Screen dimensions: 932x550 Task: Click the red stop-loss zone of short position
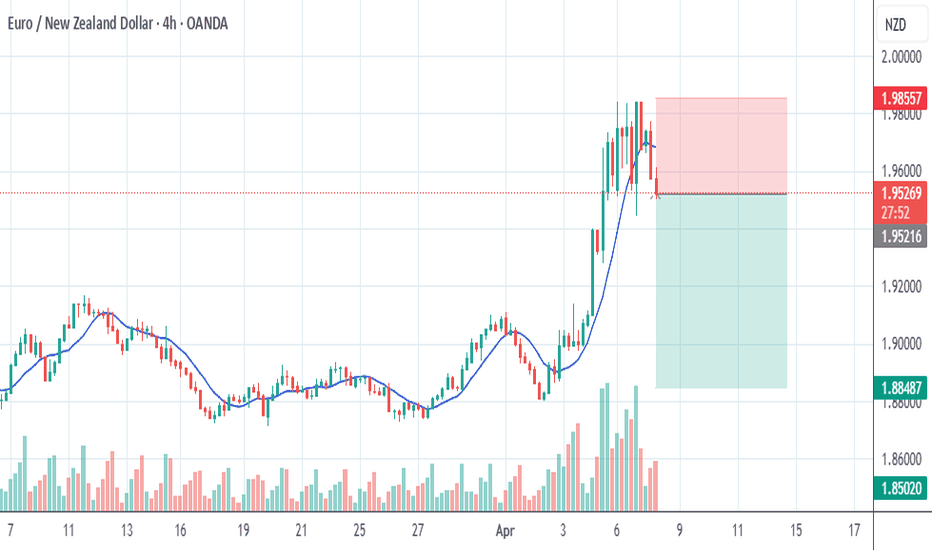click(721, 146)
